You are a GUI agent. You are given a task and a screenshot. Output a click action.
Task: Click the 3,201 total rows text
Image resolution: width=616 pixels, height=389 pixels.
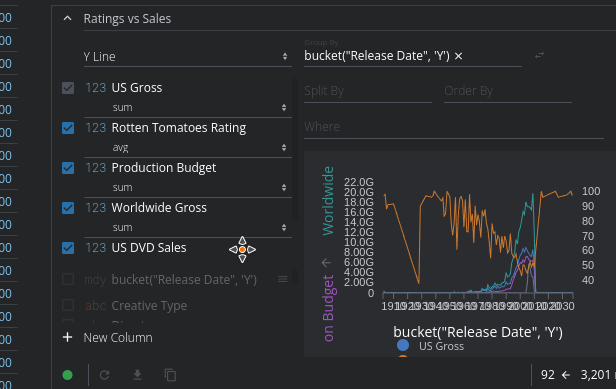pyautogui.click(x=596, y=375)
